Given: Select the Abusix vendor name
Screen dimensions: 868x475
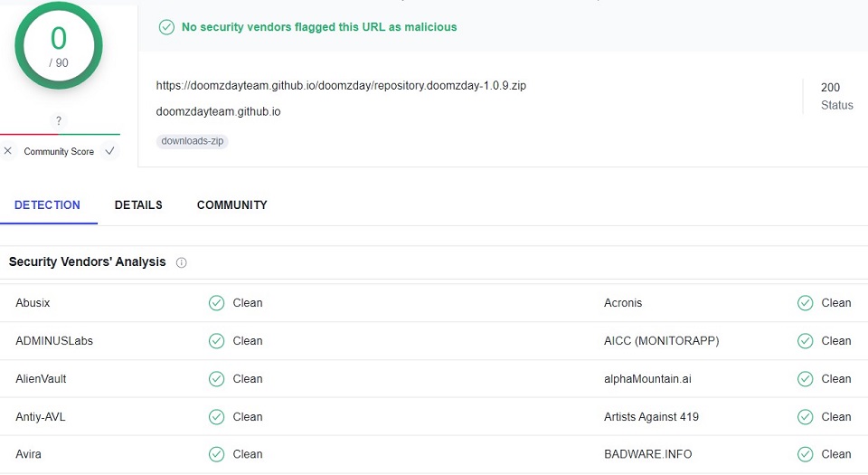Looking at the screenshot, I should click(33, 303).
